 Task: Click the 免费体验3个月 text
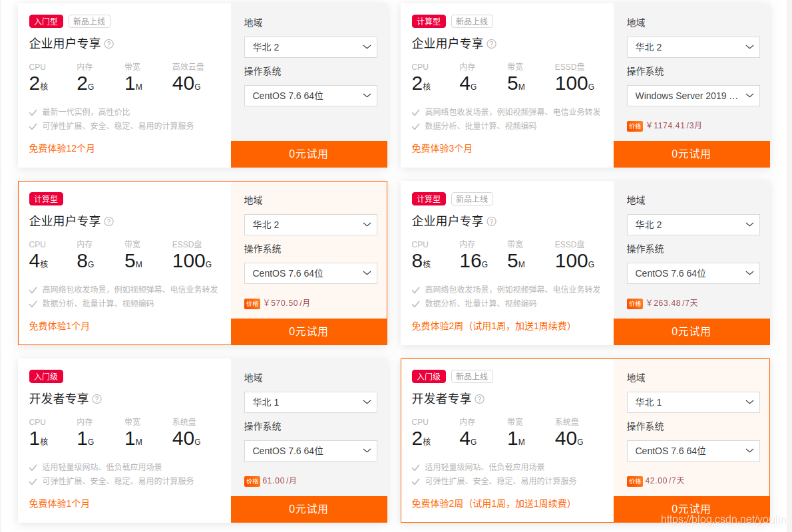[x=442, y=148]
